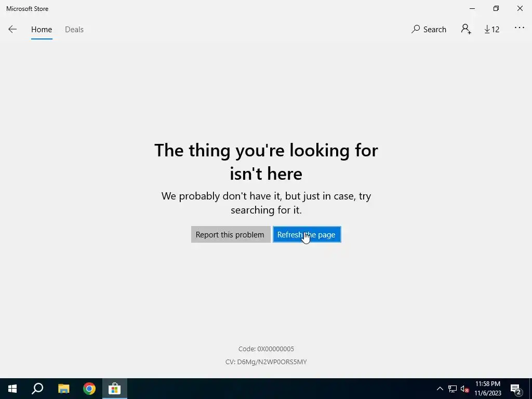Open Search in Microsoft Store
This screenshot has width=532, height=399.
tap(429, 30)
